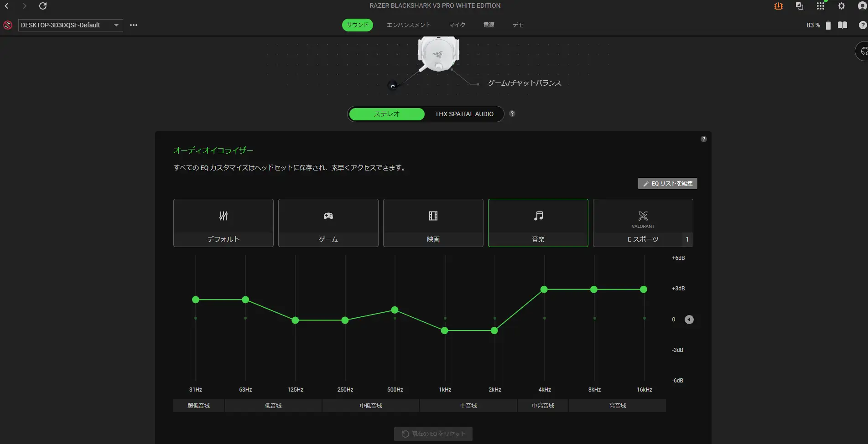Click the 2kHz band slider handle
868x444 pixels.
(x=494, y=330)
